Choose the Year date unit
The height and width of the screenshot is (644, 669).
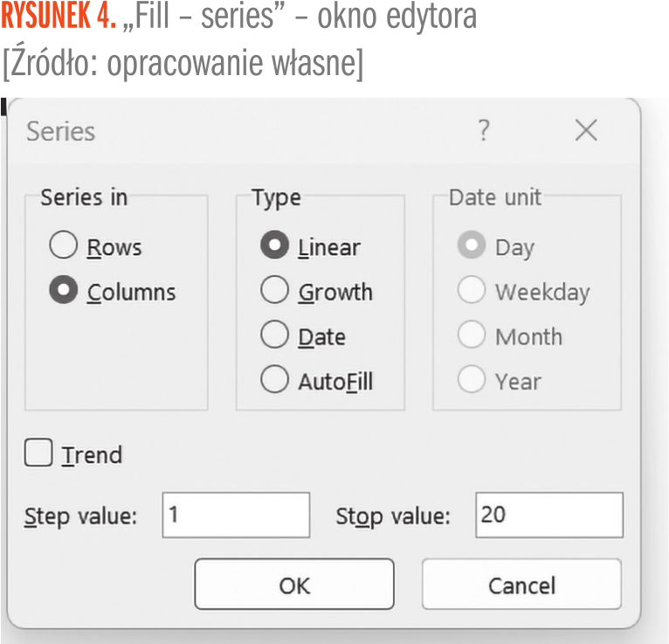tap(472, 380)
